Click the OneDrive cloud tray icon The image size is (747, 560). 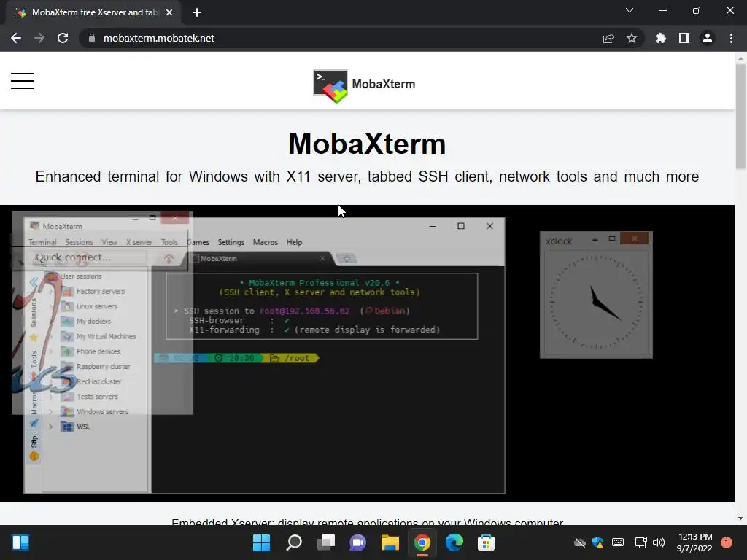(579, 542)
